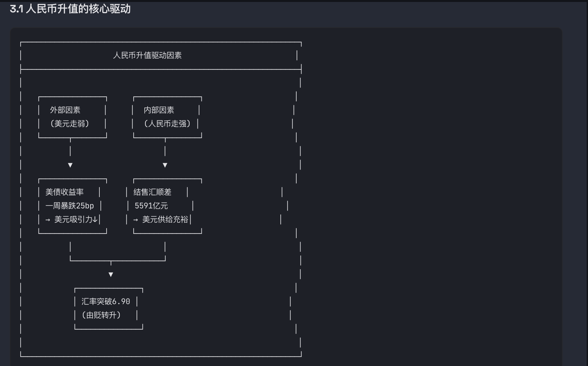Click the down arrow below 外部因素 box
Viewport: 588px width, 366px height.
pos(70,165)
